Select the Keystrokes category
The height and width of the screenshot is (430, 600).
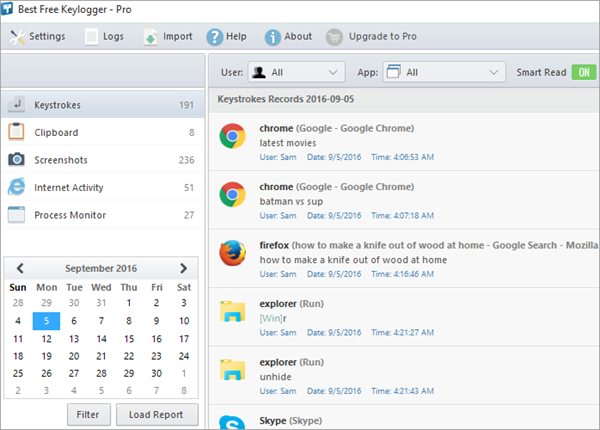point(103,104)
